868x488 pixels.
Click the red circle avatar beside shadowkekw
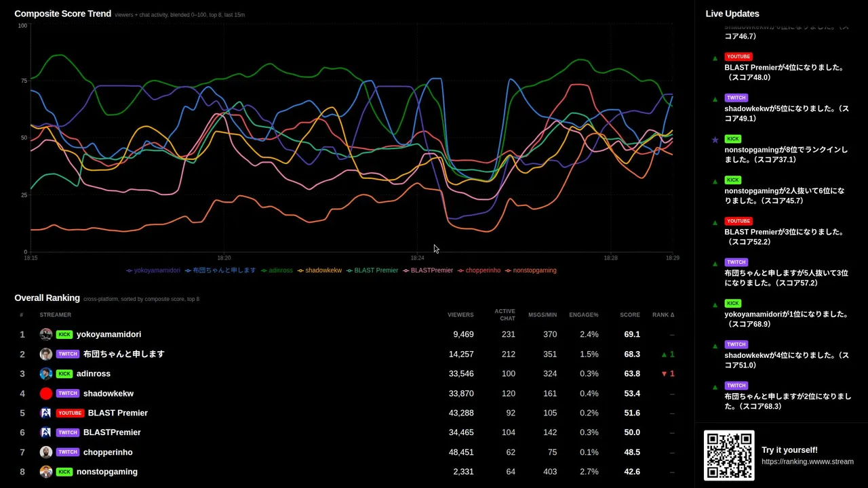(46, 393)
